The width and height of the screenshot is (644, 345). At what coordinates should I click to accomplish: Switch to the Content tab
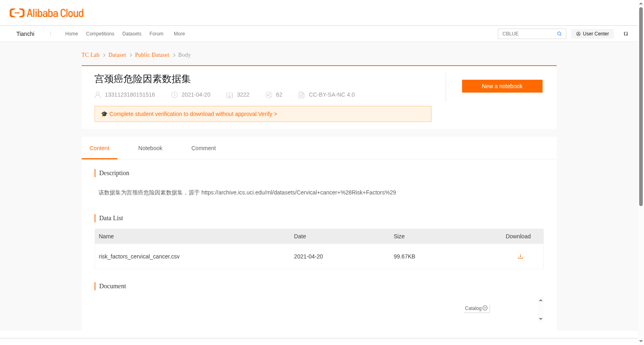[x=99, y=148]
